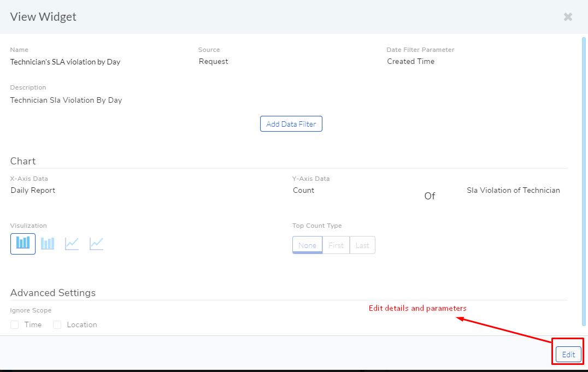Viewport: 588px width, 372px height.
Task: Set Top Count Type to Last
Action: (363, 245)
